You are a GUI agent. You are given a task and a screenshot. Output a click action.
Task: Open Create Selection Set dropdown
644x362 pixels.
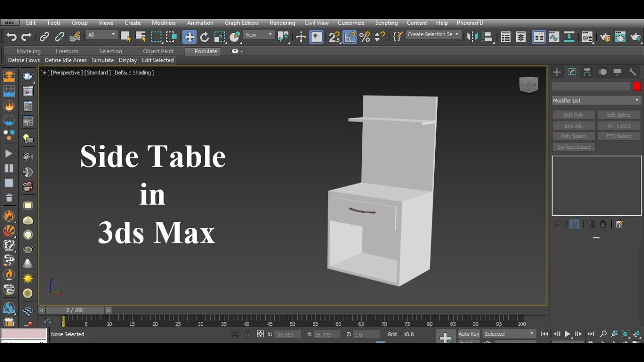pos(433,34)
